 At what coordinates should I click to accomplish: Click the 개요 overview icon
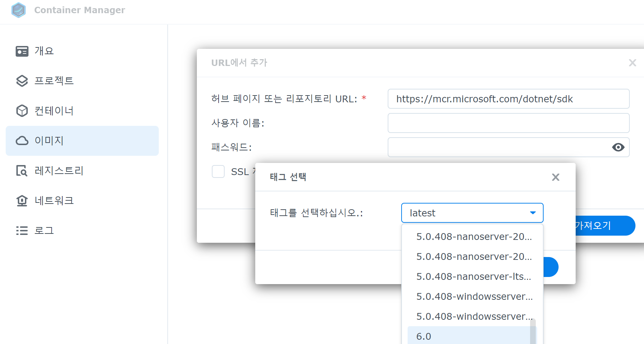pyautogui.click(x=22, y=51)
